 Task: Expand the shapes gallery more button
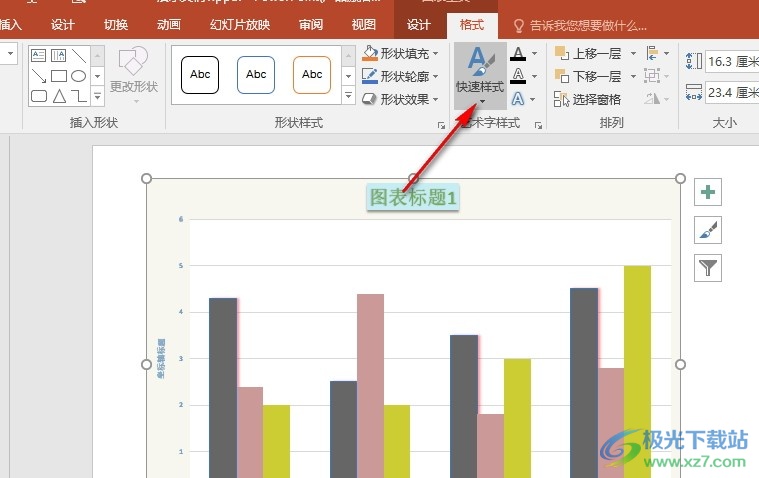click(97, 96)
